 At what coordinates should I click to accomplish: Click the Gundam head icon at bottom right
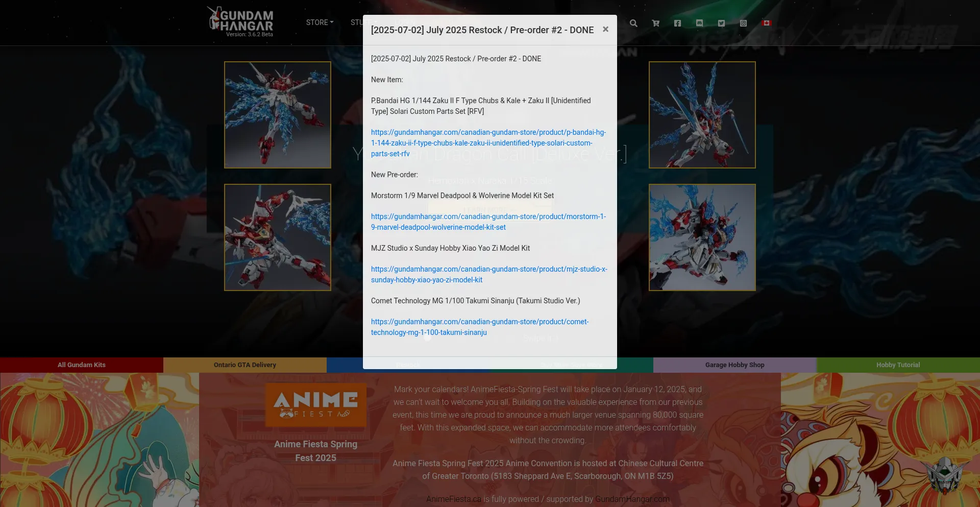945,475
